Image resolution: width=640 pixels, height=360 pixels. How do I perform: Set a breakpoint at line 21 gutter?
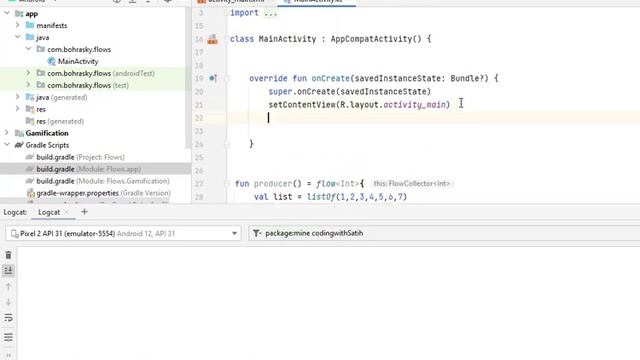pos(213,105)
